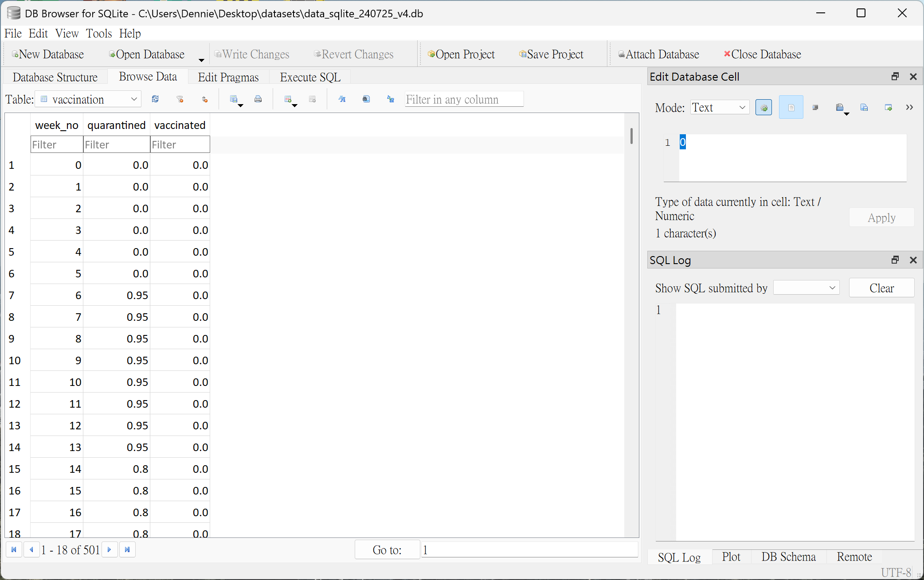The width and height of the screenshot is (924, 580).
Task: Click the insert new record icon
Action: coord(288,99)
